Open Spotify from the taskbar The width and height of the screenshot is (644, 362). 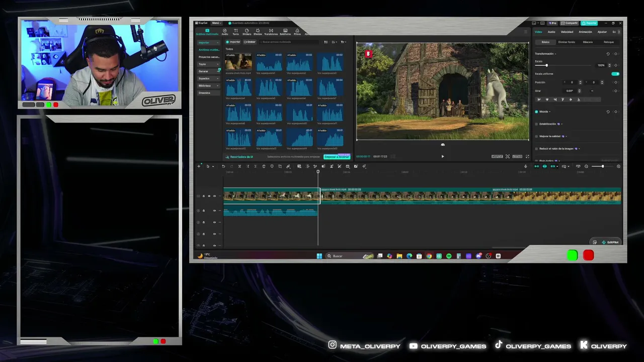point(449,256)
